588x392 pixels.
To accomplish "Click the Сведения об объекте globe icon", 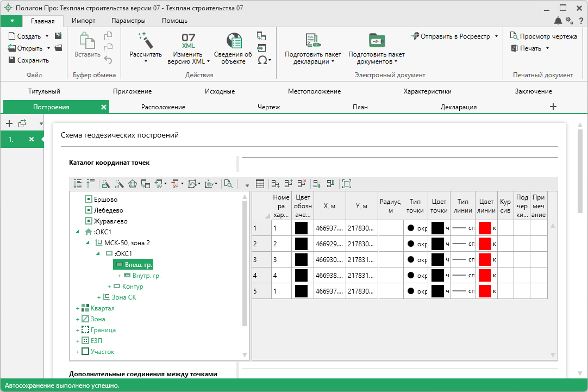I will [233, 41].
